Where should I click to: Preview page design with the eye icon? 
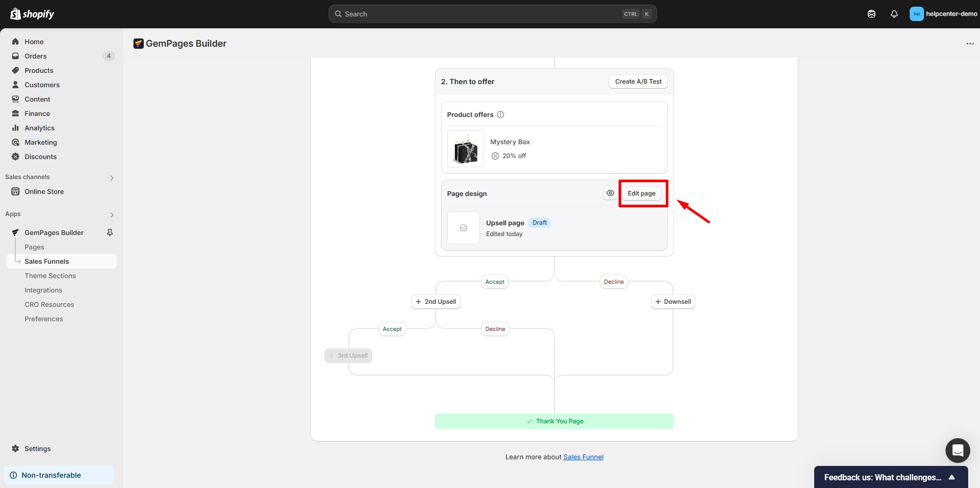click(x=610, y=193)
